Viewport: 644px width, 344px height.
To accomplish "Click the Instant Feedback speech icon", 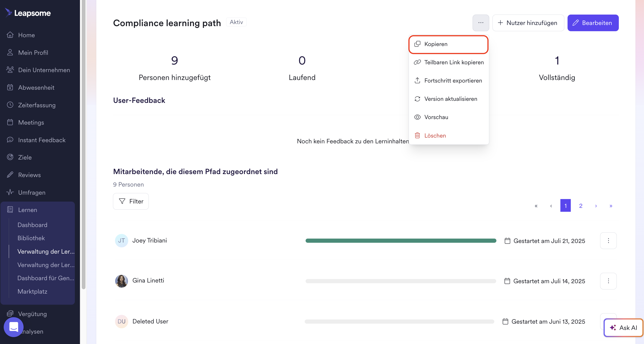I will (x=10, y=140).
